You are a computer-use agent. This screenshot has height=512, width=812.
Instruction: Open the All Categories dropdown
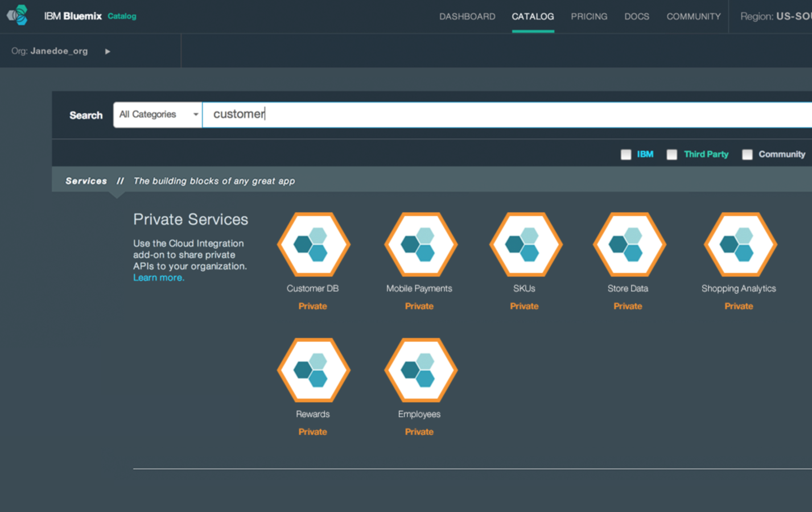(x=158, y=115)
